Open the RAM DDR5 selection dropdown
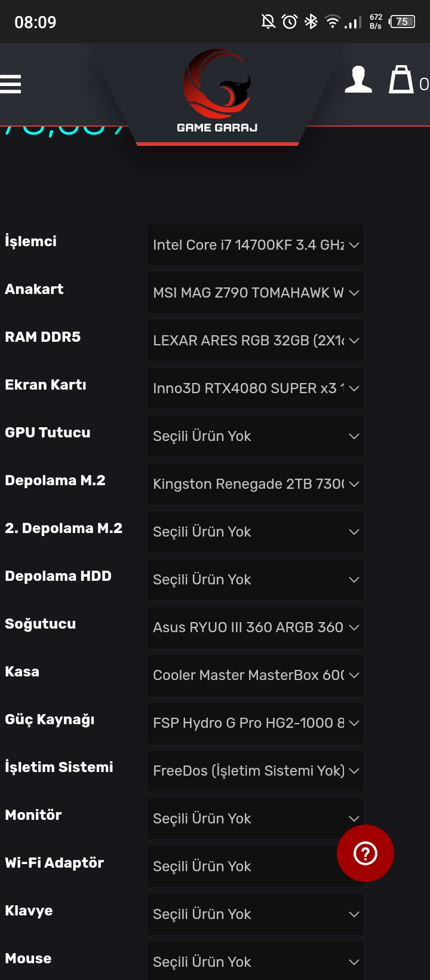This screenshot has width=430, height=980. 255,341
